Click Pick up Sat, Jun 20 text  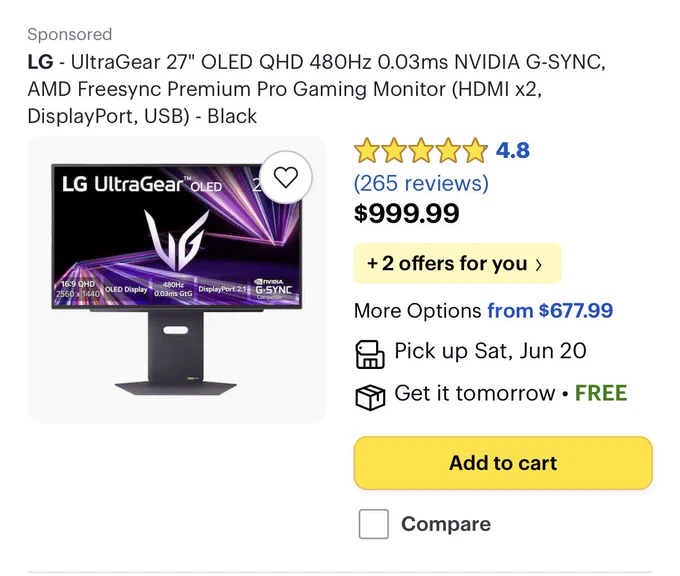pos(490,351)
